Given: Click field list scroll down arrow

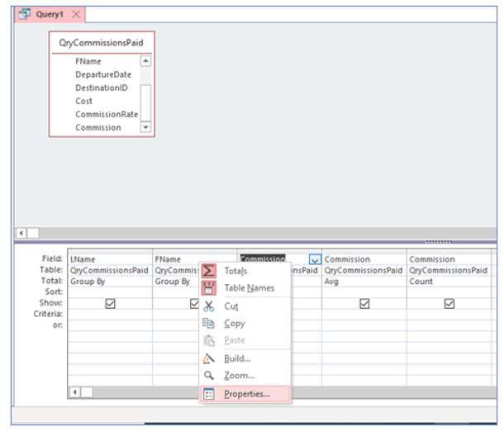Looking at the screenshot, I should click(145, 127).
